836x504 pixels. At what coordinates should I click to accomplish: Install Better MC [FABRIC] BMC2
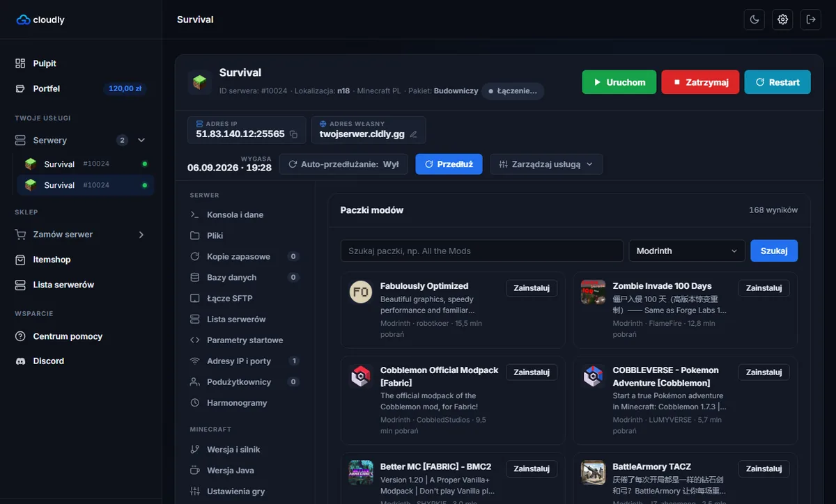click(x=532, y=469)
